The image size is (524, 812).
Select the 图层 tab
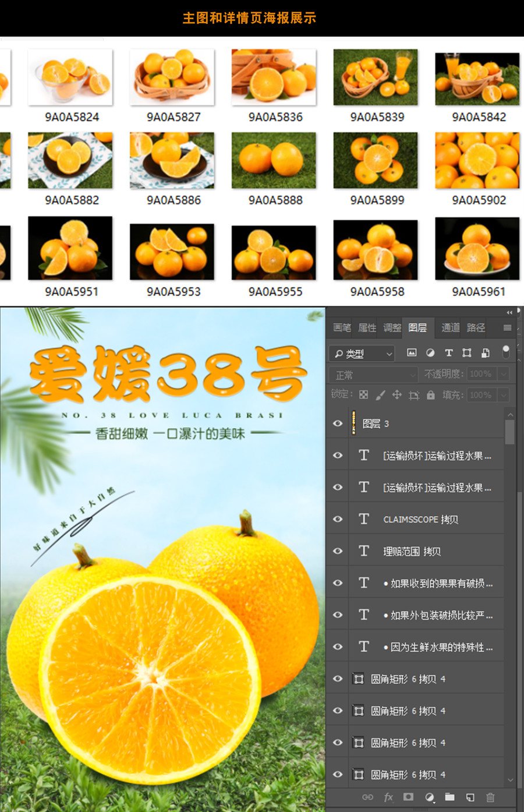[417, 328]
